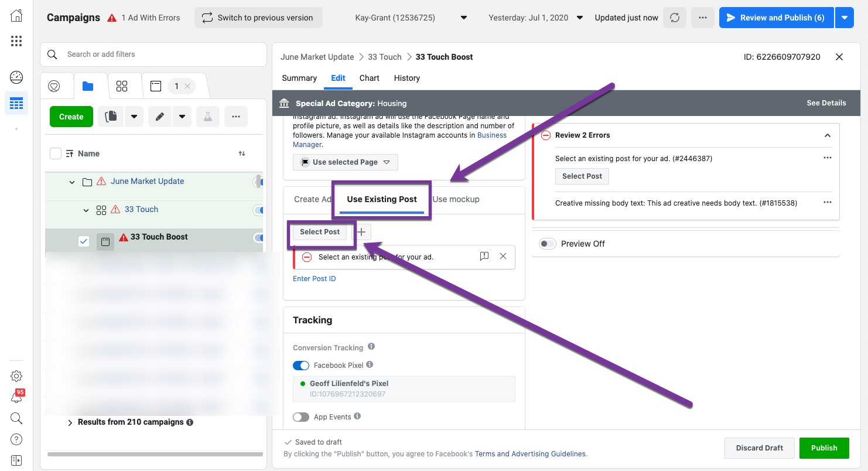
Task: Open the settings gear in left sidebar
Action: click(16, 376)
